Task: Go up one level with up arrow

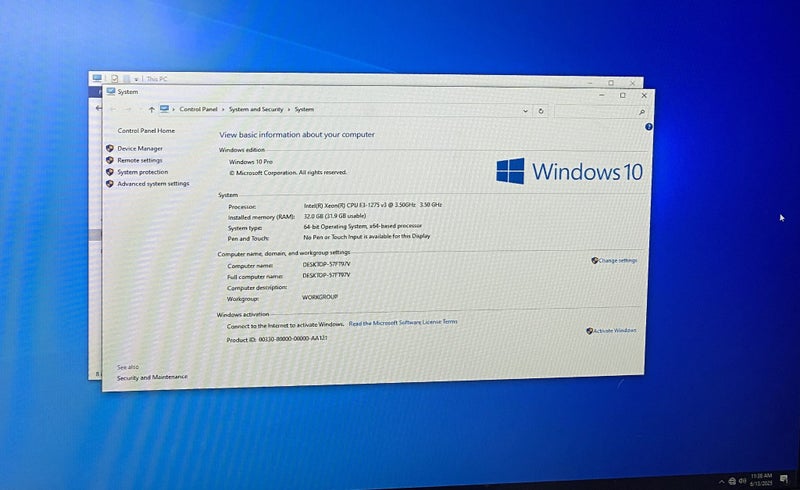Action: point(152,109)
